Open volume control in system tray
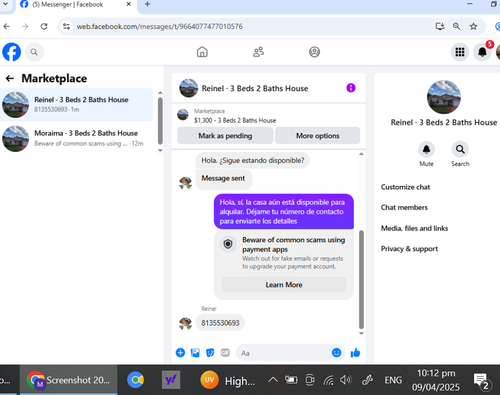This screenshot has height=395, width=500. click(x=345, y=380)
